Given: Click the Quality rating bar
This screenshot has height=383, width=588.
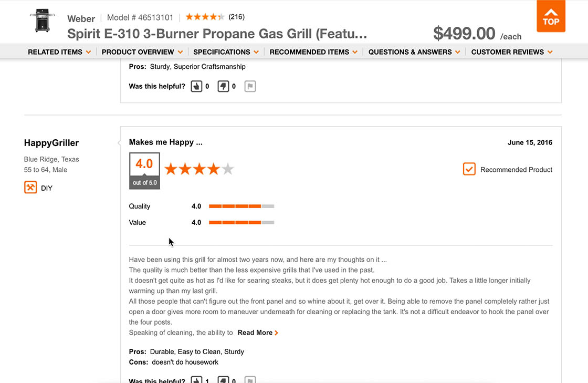Looking at the screenshot, I should point(241,206).
